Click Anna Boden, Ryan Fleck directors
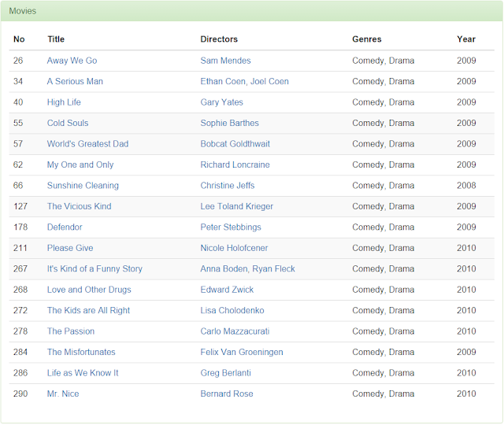The image size is (504, 425). point(247,269)
